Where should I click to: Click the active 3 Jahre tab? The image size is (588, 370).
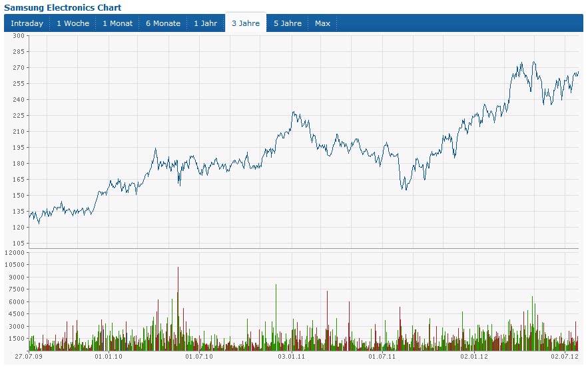[x=246, y=23]
